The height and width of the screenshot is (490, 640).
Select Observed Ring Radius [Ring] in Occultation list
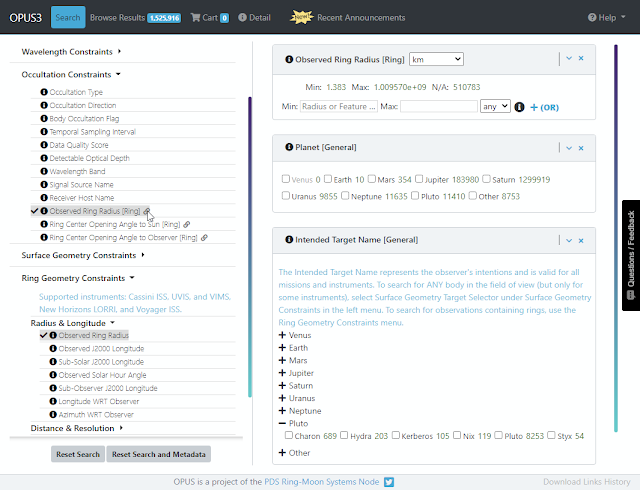pyautogui.click(x=95, y=211)
